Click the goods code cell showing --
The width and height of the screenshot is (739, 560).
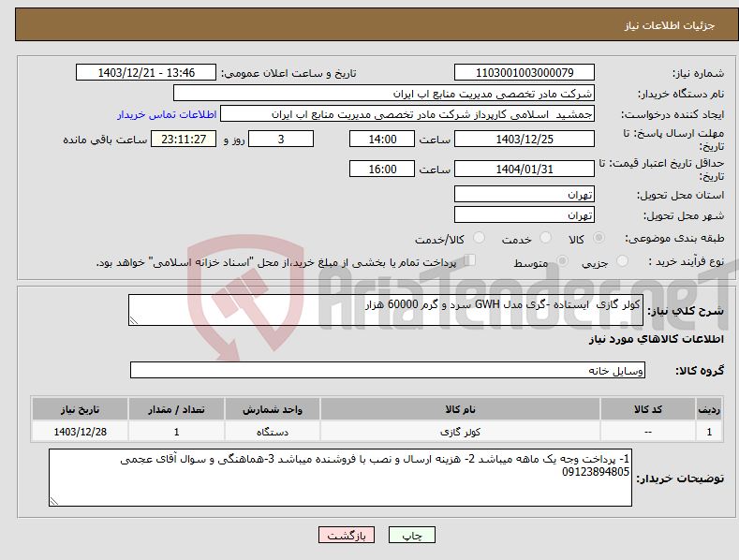point(648,432)
